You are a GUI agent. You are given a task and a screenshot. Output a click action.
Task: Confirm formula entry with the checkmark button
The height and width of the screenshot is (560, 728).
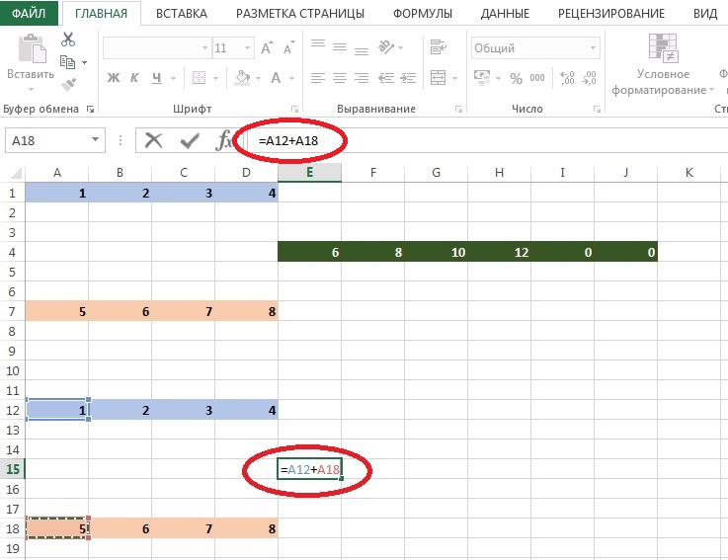[x=190, y=140]
